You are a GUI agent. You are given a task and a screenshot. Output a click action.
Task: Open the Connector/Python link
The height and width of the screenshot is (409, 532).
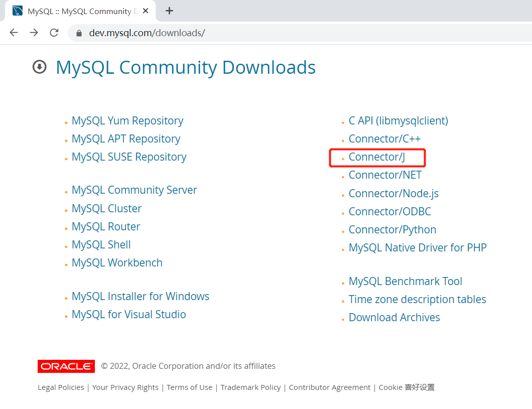click(x=392, y=230)
